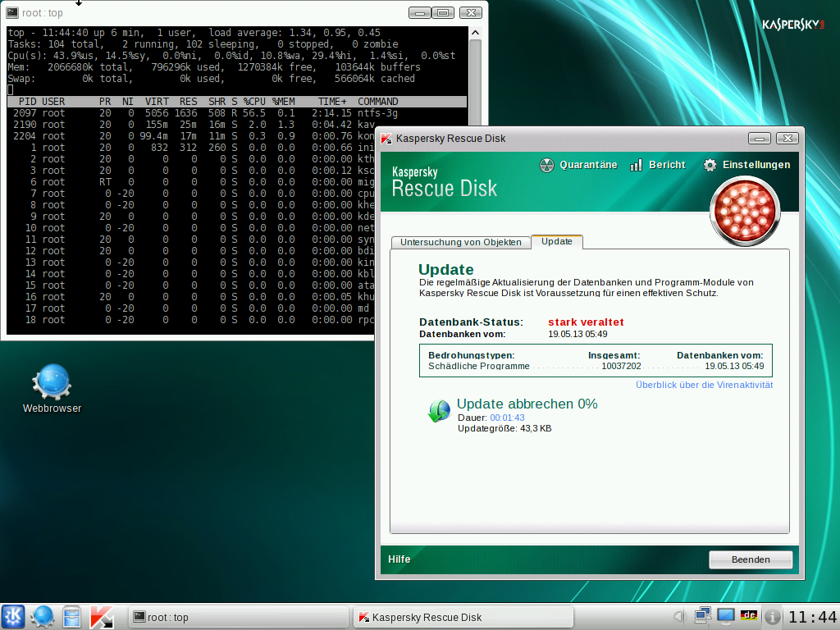Click the Kaspersky launcher icon in taskbar
Viewport: 840px width, 630px height.
tap(102, 617)
